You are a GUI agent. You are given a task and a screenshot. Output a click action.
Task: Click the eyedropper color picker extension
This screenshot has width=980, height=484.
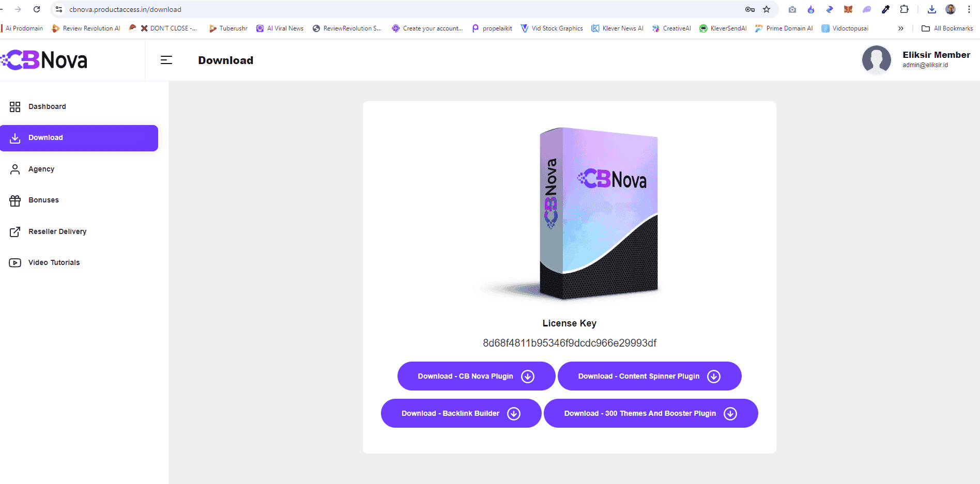pos(885,9)
